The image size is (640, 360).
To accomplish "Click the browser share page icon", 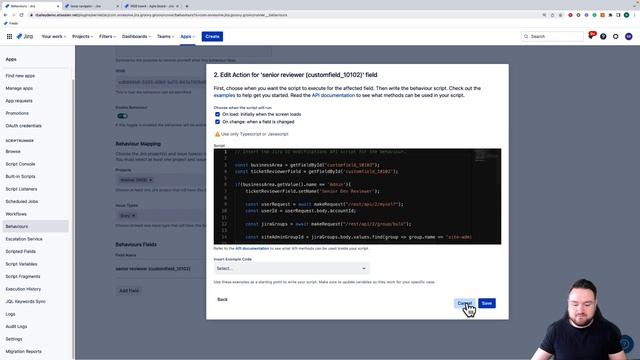I will tap(552, 15).
